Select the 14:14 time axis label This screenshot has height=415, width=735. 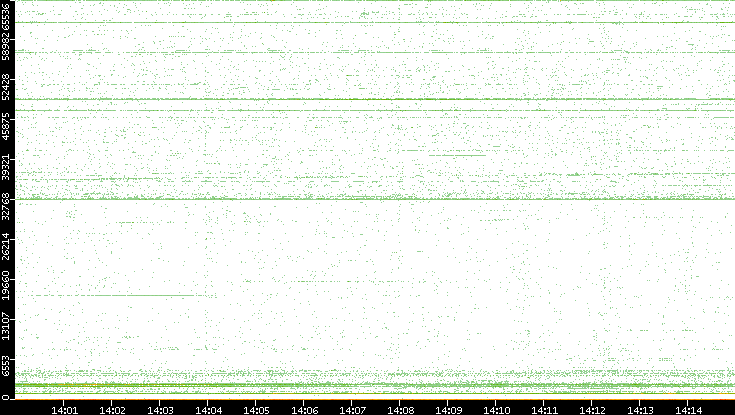pos(688,410)
